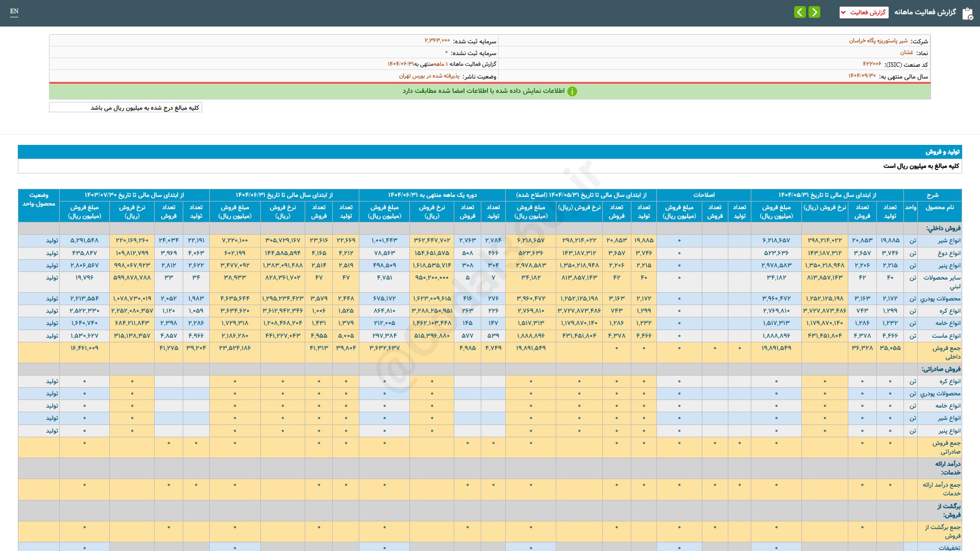Image resolution: width=980 pixels, height=551 pixels.
Task: Click the وضعیت محصول-واحد column header
Action: [39, 199]
